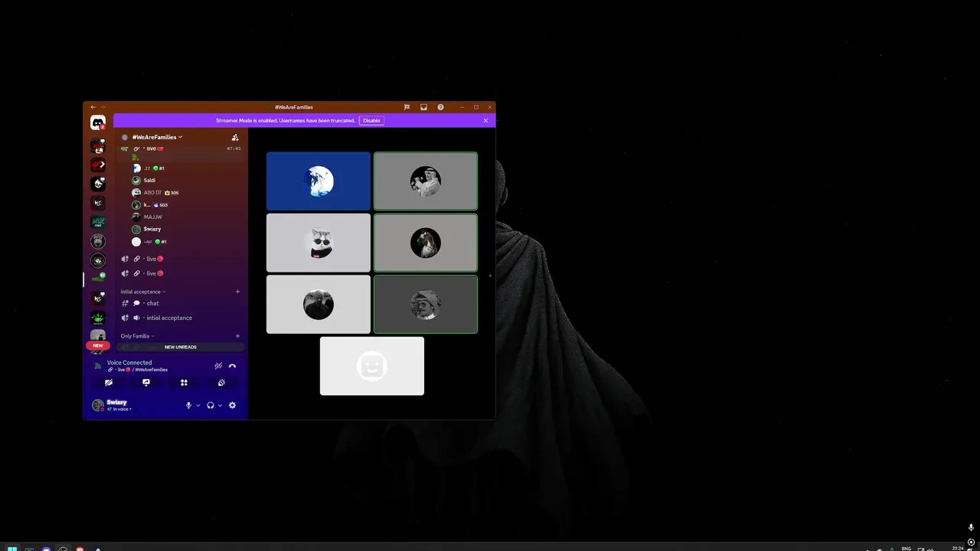Jump to NEW UNREADS

(x=181, y=347)
